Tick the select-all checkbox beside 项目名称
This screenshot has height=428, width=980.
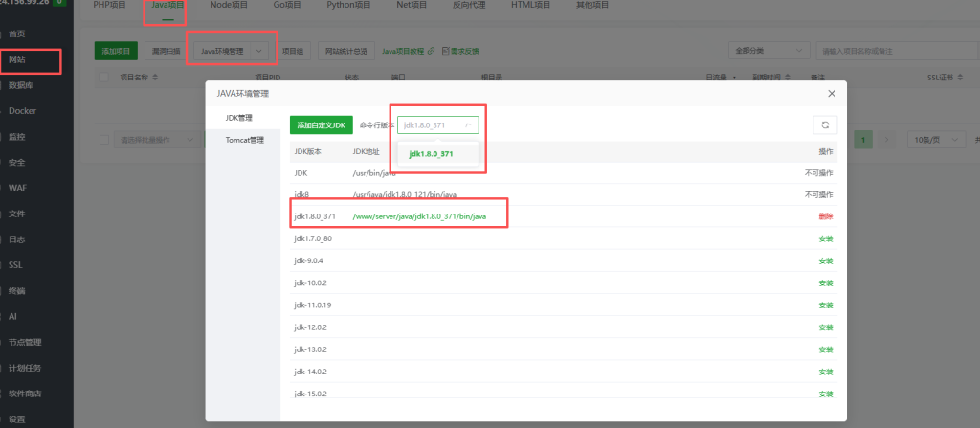103,78
